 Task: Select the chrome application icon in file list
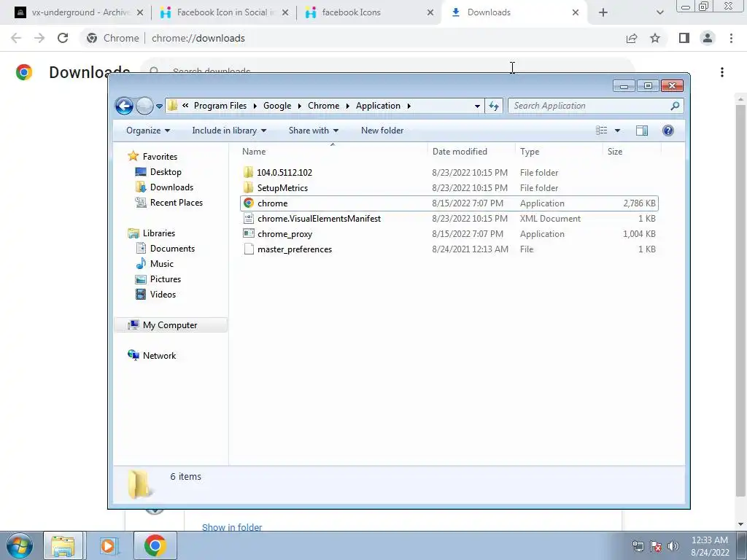click(248, 203)
